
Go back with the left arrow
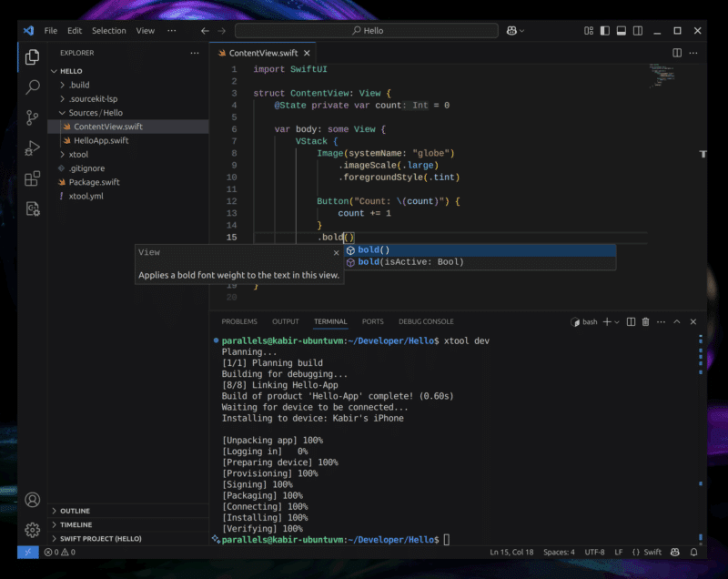(x=205, y=31)
